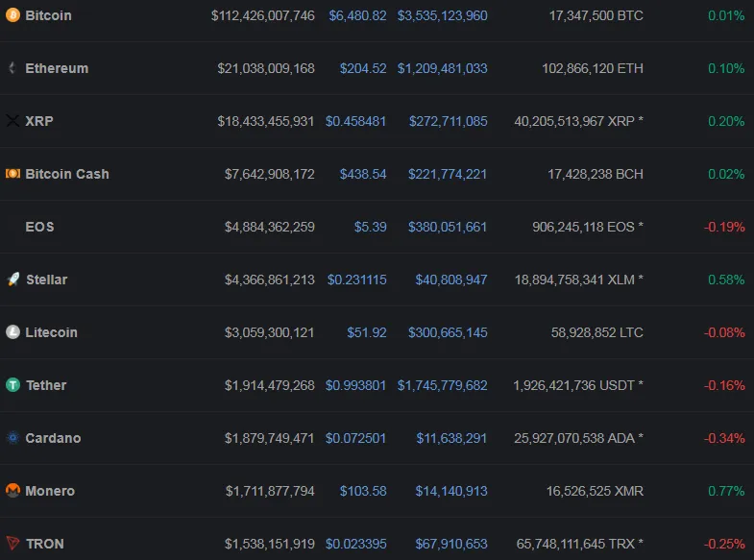Click the Bitcoin Cash logo icon

pyautogui.click(x=12, y=174)
